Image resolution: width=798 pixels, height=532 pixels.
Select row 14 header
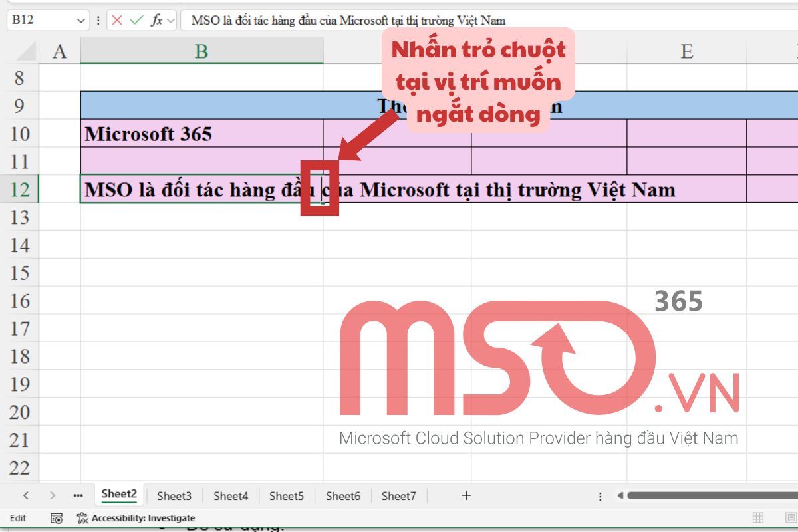click(19, 245)
